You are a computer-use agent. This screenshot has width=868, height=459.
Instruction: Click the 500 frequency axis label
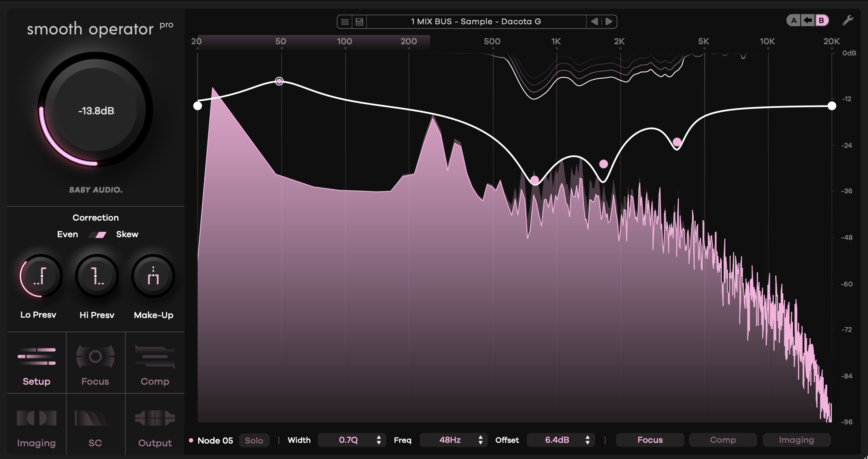492,41
